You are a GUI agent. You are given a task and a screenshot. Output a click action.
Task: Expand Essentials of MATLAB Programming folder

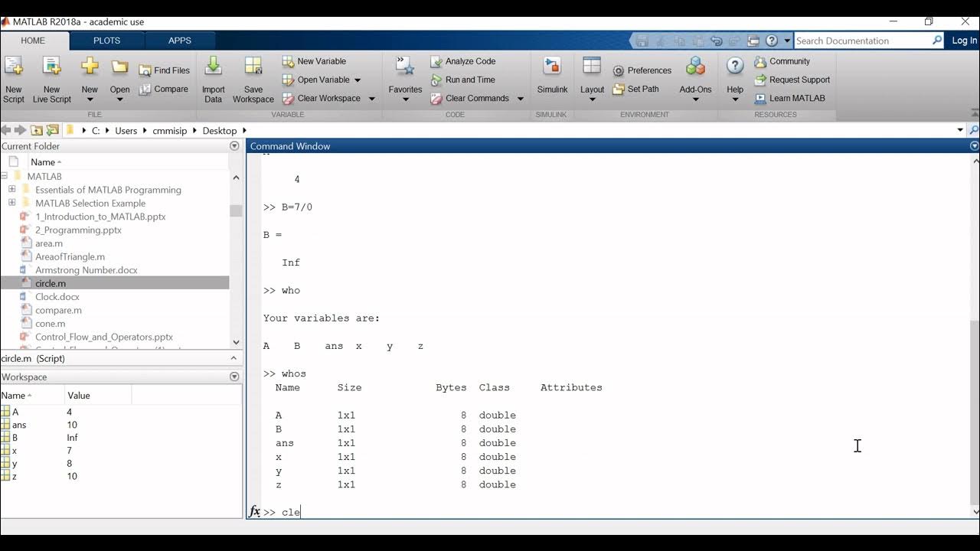tap(11, 190)
